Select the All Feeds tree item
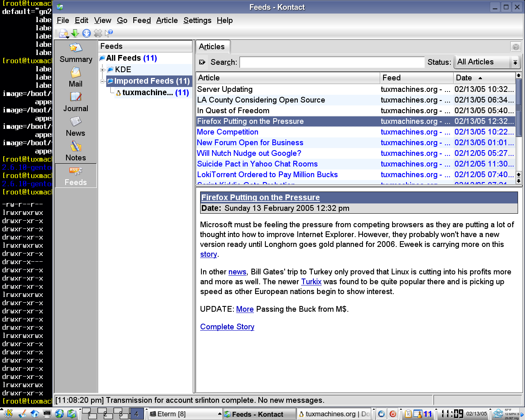The width and height of the screenshot is (525, 420). [128, 58]
